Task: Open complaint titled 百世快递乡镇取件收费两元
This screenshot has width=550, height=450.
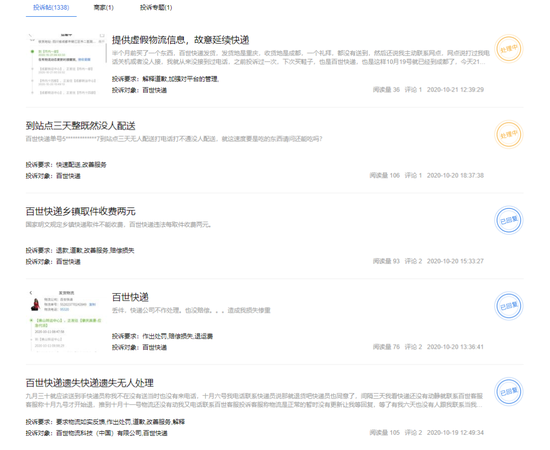Action: pos(80,211)
